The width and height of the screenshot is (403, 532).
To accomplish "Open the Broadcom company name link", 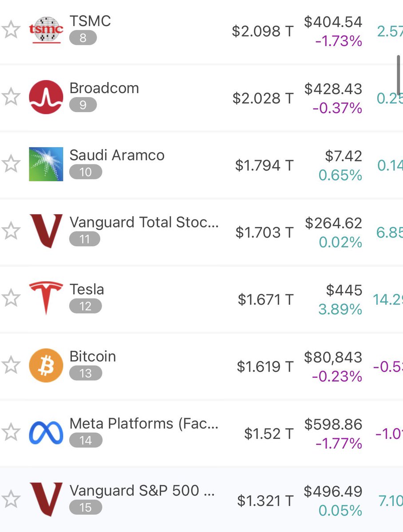I will [x=104, y=88].
